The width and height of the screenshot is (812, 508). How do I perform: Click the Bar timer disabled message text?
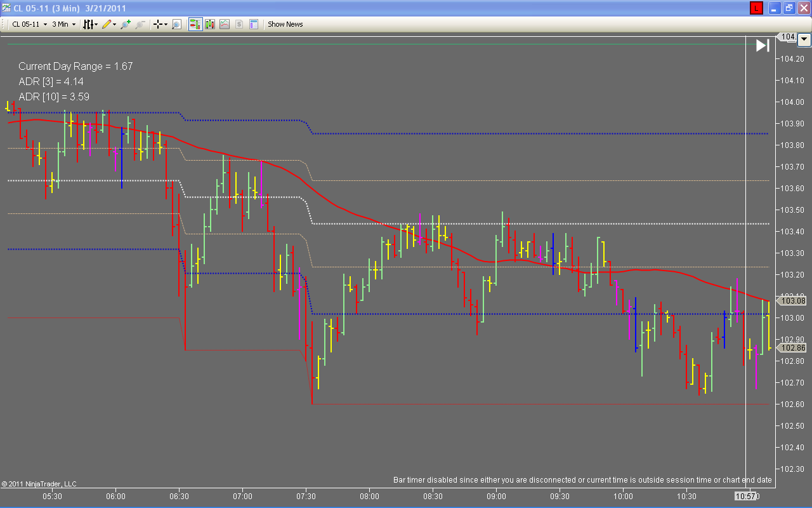point(582,479)
